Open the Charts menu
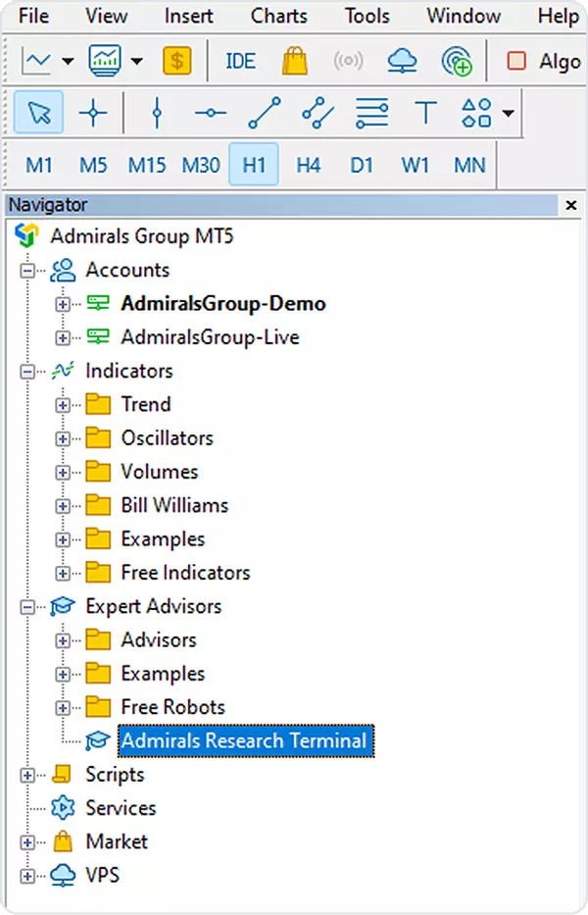The height and width of the screenshot is (915, 588). point(279,16)
